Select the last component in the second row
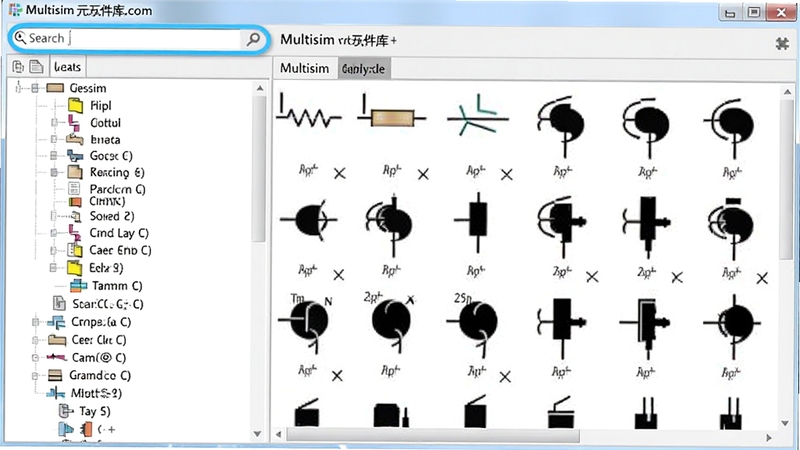The width and height of the screenshot is (800, 450). [x=731, y=228]
